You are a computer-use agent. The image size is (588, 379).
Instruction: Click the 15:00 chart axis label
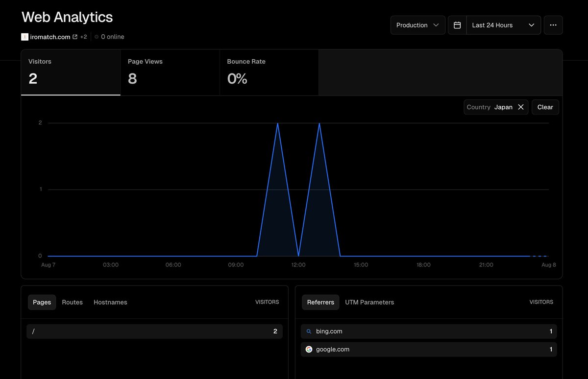(361, 265)
